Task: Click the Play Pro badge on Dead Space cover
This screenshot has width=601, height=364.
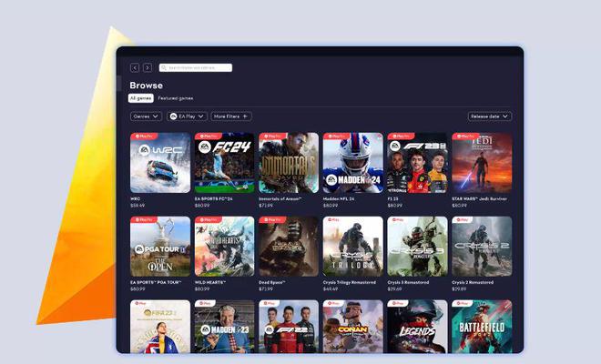Action: (273, 219)
